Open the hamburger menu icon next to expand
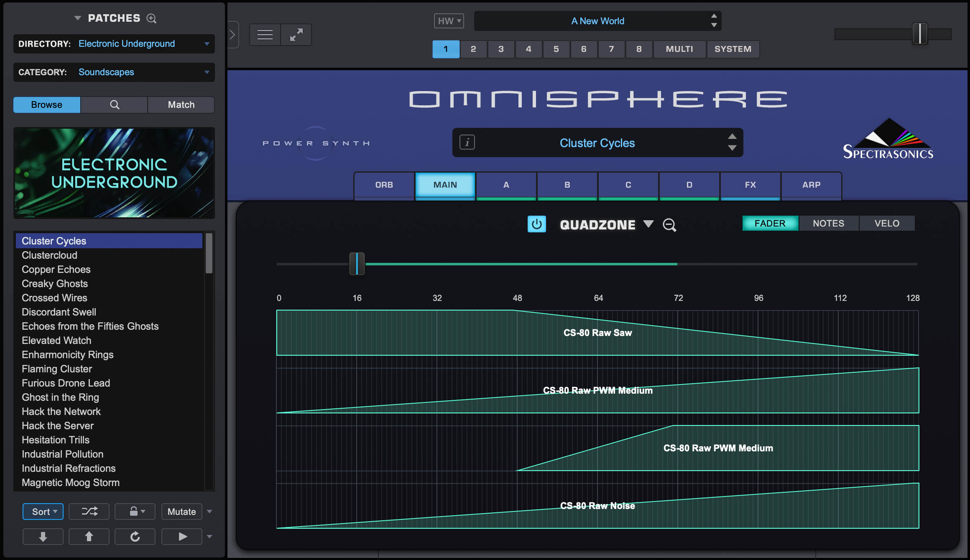970x560 pixels. click(264, 34)
